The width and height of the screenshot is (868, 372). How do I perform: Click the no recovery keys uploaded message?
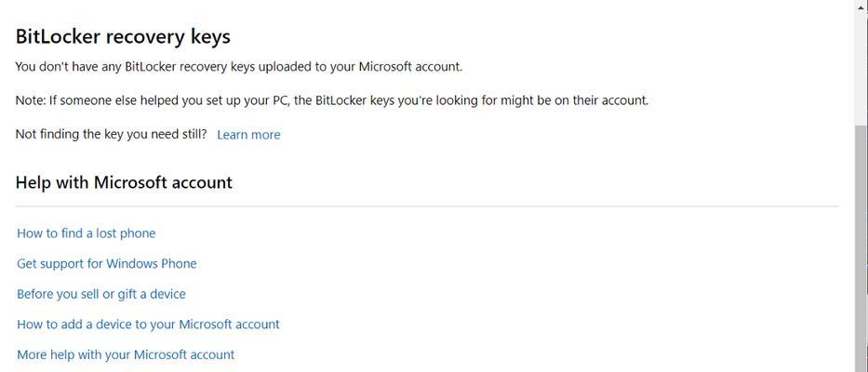click(x=238, y=67)
